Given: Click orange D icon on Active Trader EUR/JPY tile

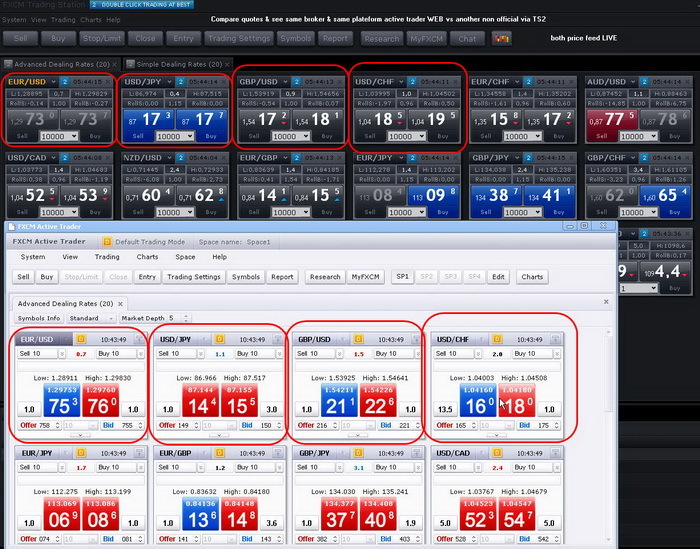Looking at the screenshot, I should tap(81, 453).
